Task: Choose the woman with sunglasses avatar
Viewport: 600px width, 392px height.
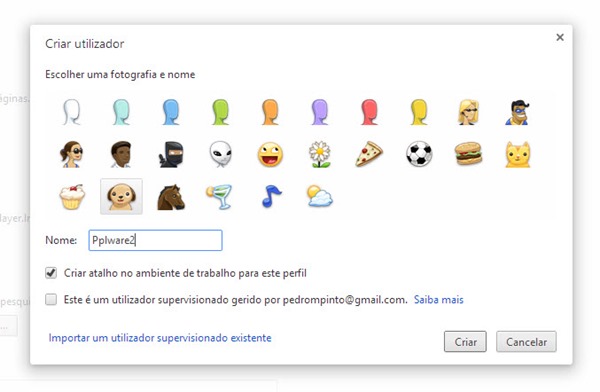Action: coord(72,154)
